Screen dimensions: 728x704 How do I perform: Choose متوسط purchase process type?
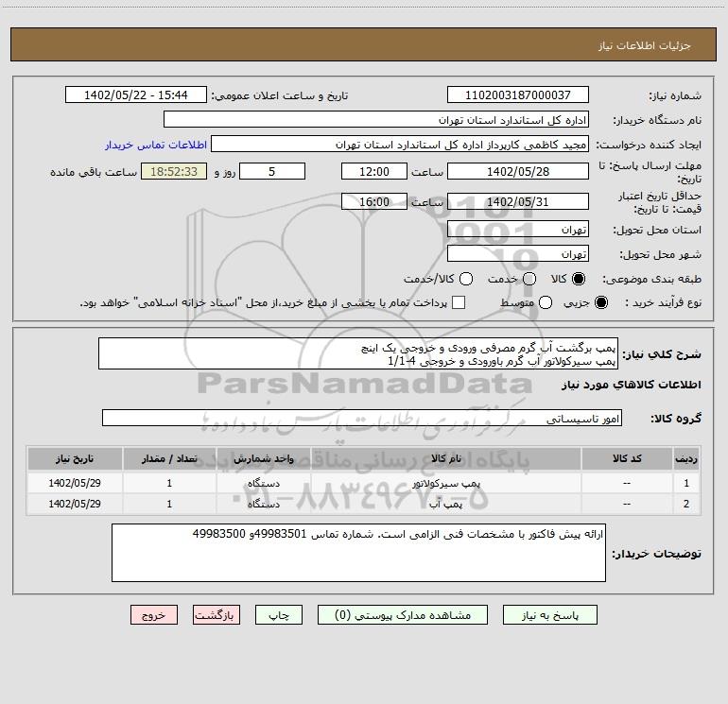(x=546, y=302)
